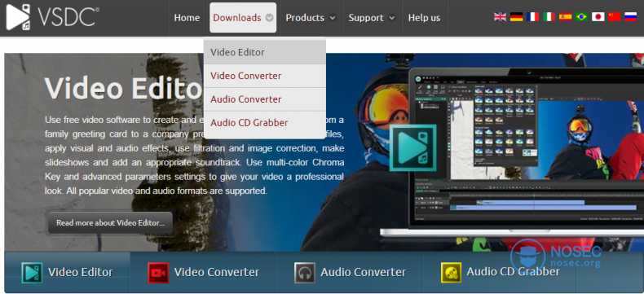644x294 pixels.
Task: Expand the Products dropdown arrow
Action: (333, 18)
